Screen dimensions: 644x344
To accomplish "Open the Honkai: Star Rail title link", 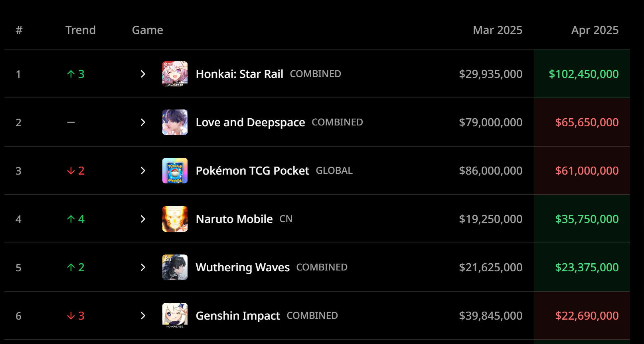I will (x=239, y=74).
